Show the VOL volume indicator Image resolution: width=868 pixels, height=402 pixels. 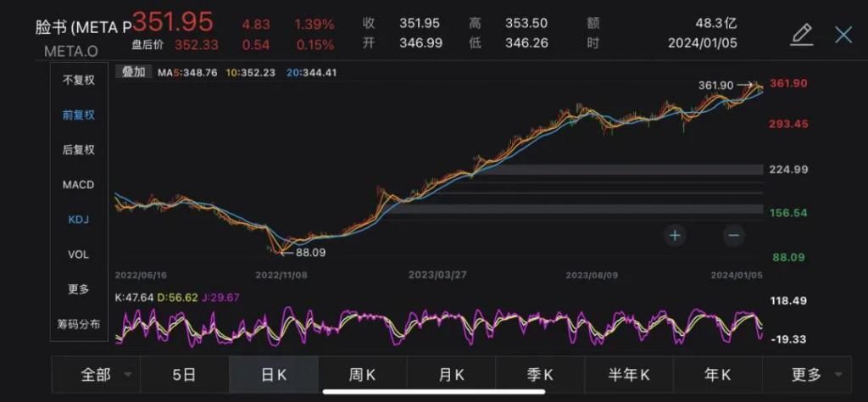point(79,254)
